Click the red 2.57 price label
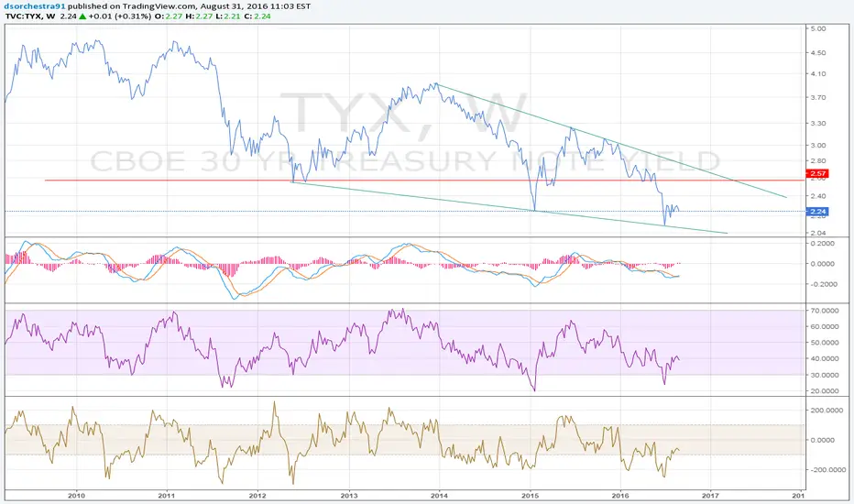 tap(818, 174)
